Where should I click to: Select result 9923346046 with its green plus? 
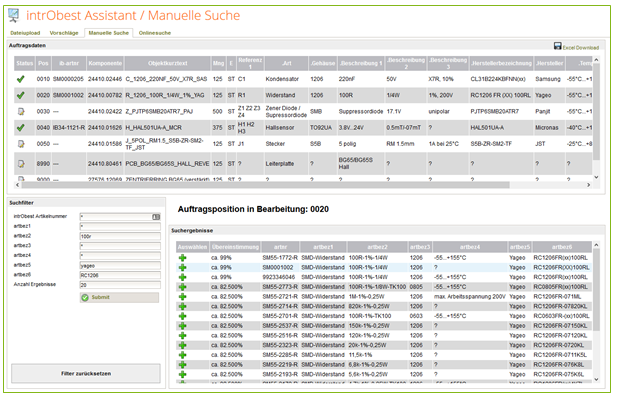[x=183, y=277]
